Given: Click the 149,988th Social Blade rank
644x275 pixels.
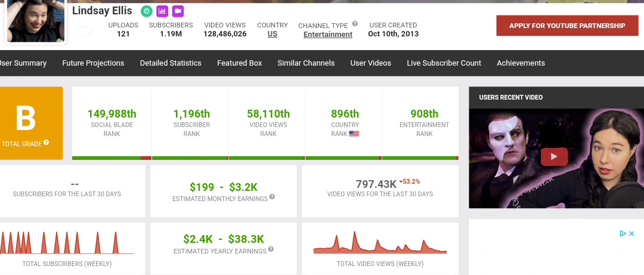Looking at the screenshot, I should (112, 113).
